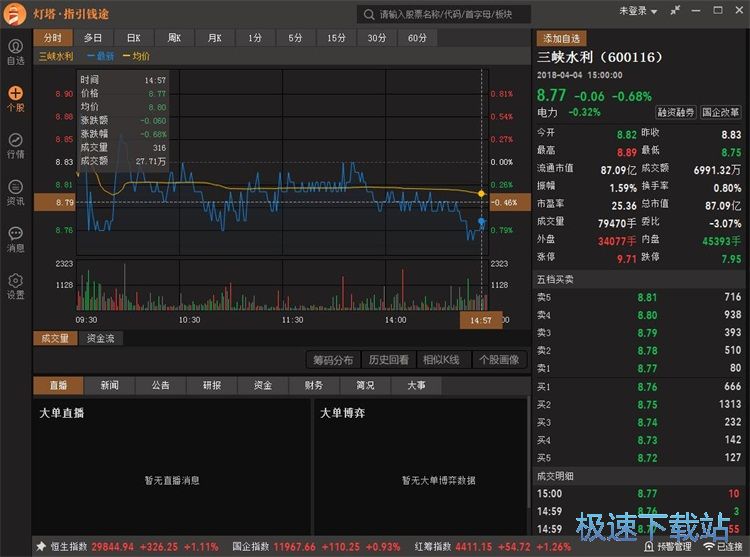This screenshot has height=557, width=750.
Task: Open the 消息 messages sidebar icon
Action: tap(15, 238)
